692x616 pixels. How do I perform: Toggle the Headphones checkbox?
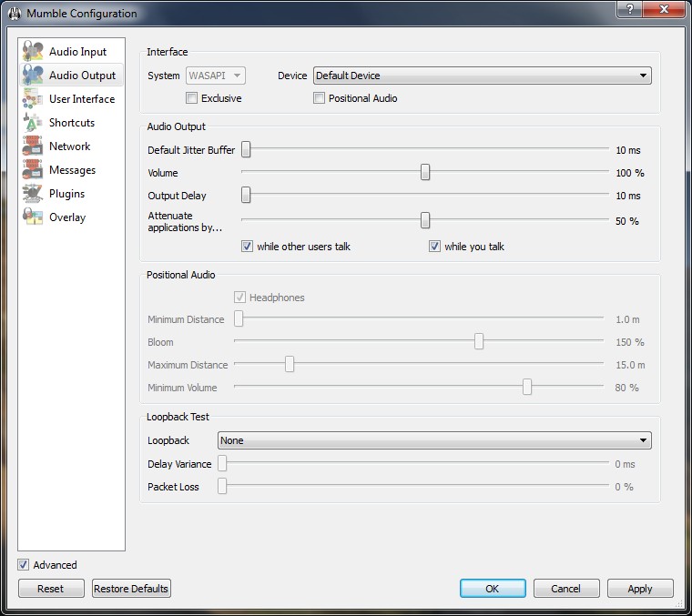point(239,298)
